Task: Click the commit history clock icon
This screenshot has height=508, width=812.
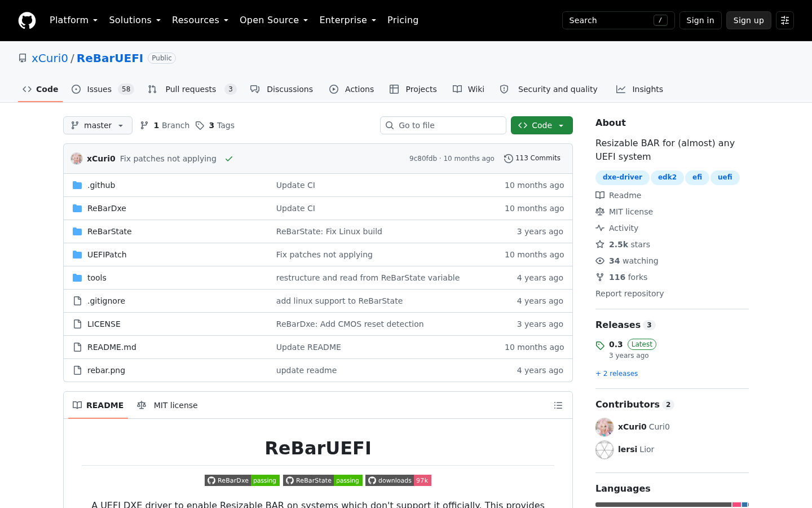Action: point(508,159)
